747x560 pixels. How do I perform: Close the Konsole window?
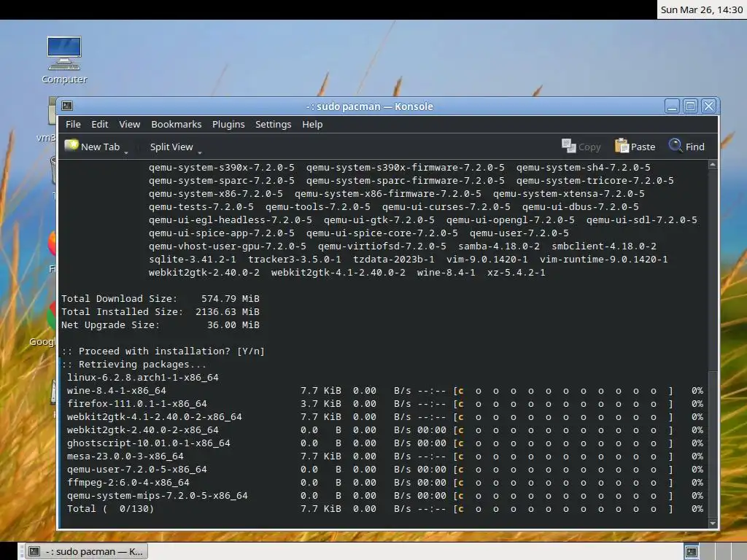click(x=709, y=106)
